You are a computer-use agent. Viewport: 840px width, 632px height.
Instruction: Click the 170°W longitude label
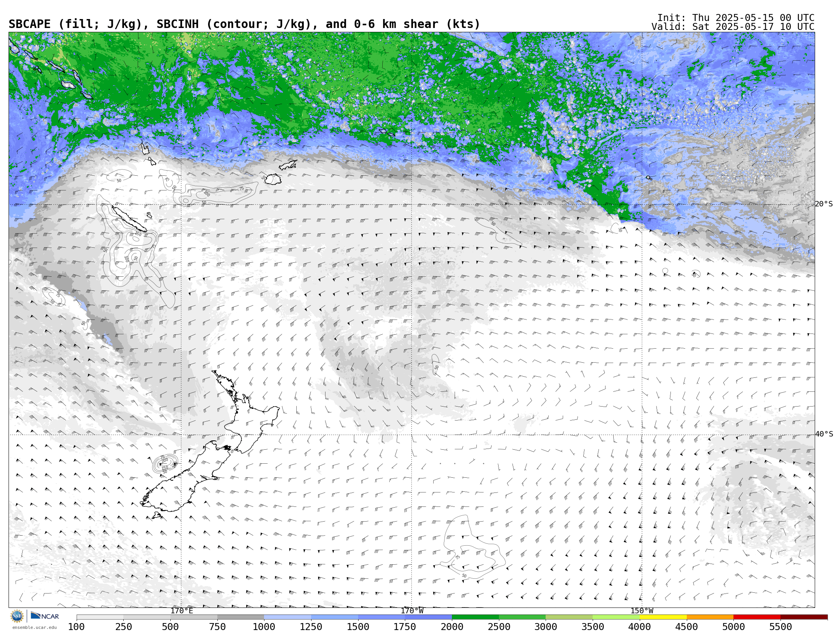point(412,611)
